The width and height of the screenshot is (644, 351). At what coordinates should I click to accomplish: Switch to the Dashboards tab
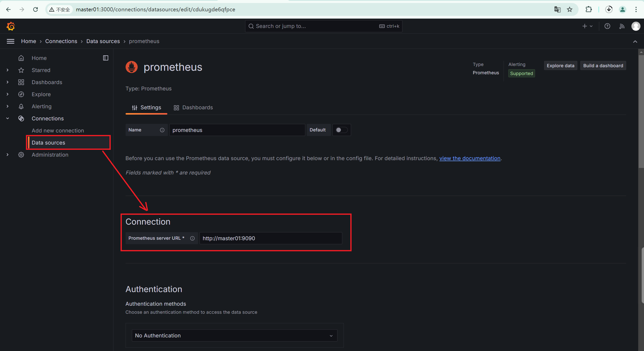coord(193,108)
